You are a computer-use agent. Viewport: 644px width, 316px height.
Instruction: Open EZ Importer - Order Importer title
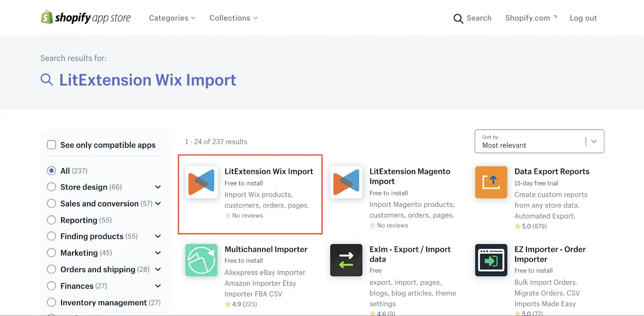(550, 254)
